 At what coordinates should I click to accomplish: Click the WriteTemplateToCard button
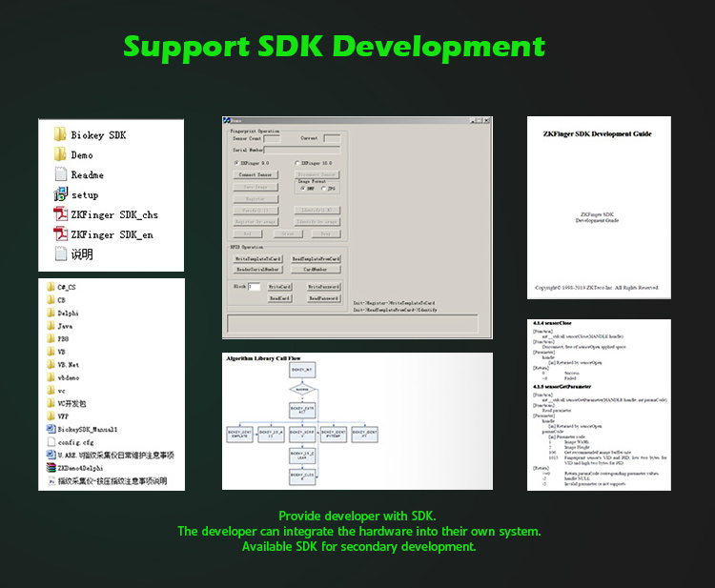(258, 259)
